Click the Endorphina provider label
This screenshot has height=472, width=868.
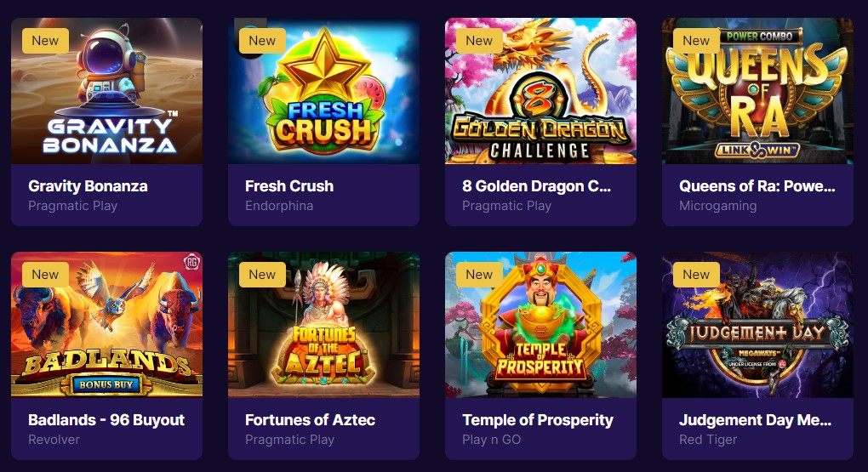click(x=279, y=206)
